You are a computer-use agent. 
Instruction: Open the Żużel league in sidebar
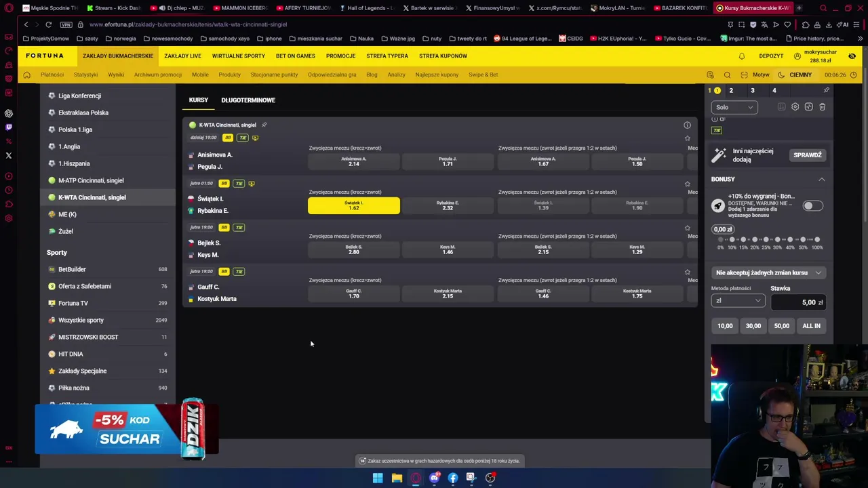pos(66,231)
